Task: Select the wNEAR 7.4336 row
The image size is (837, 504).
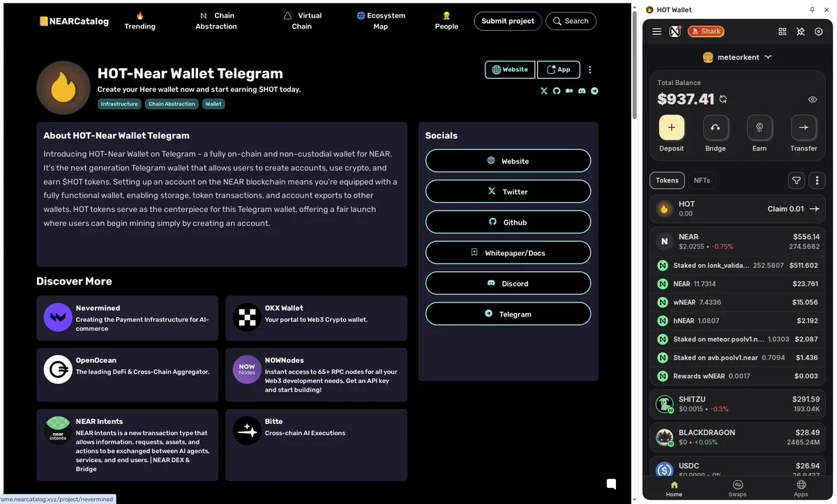Action: tap(738, 303)
